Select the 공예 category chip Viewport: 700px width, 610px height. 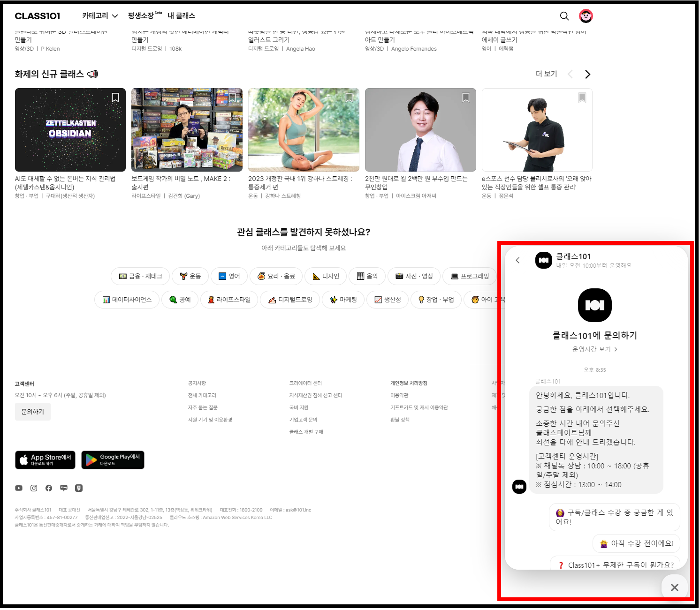click(x=180, y=300)
